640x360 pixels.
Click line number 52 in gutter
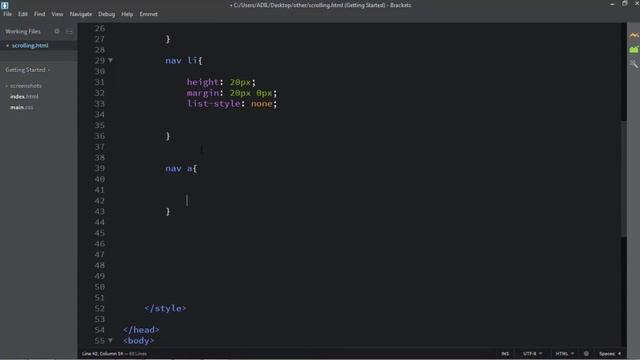[x=100, y=308]
